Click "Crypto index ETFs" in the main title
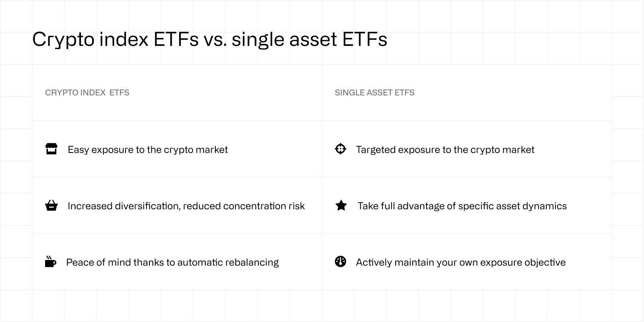Image resolution: width=644 pixels, height=322 pixels. 115,39
